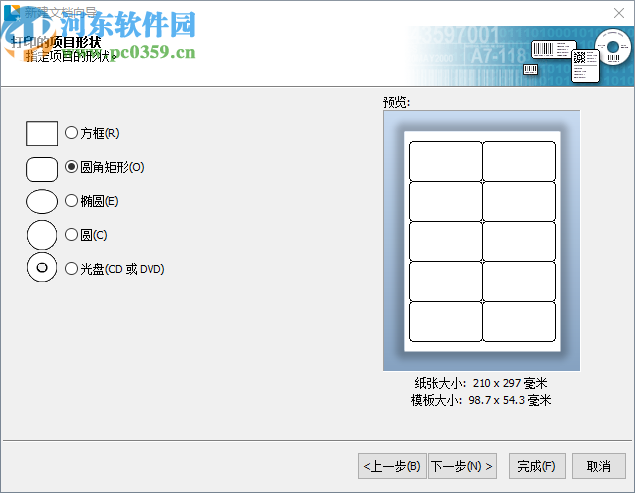Image resolution: width=635 pixels, height=493 pixels.
Task: Click the ellipse shape icon
Action: point(42,201)
